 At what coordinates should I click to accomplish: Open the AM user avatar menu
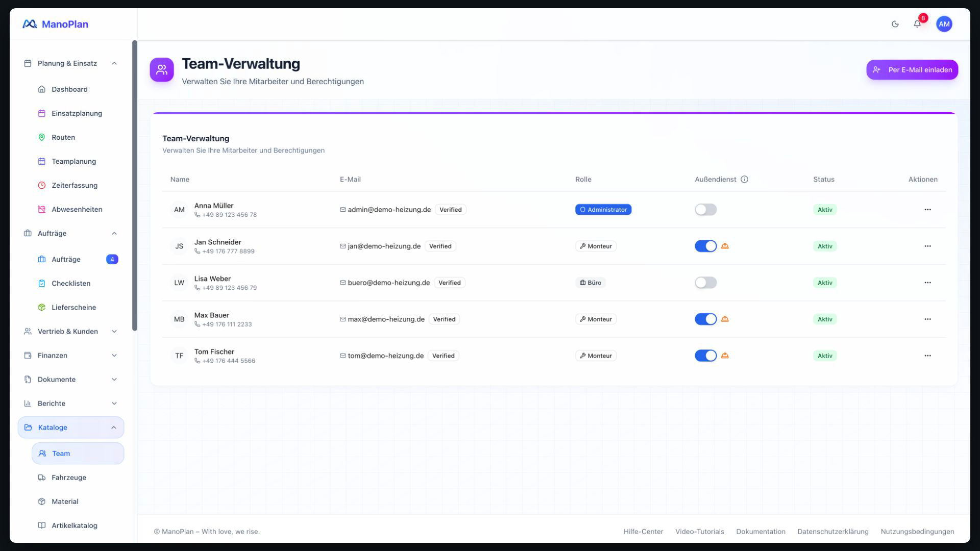944,24
